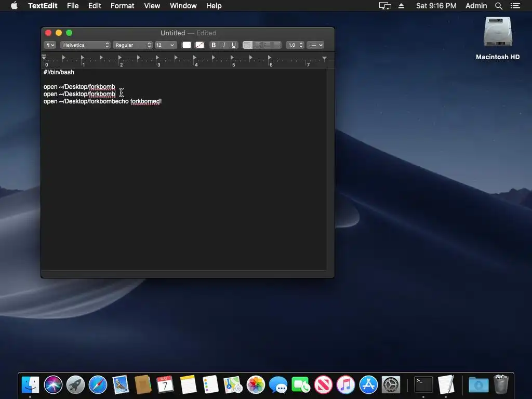Open the Calendar icon showing 7
Screen dimensions: 532x399
[165, 385]
